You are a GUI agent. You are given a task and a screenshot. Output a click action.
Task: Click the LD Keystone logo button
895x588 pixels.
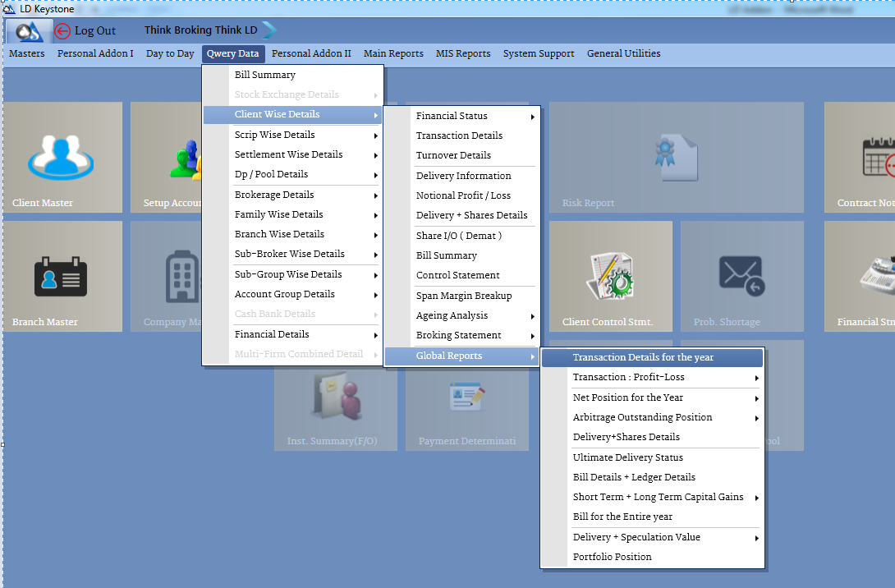(x=28, y=31)
